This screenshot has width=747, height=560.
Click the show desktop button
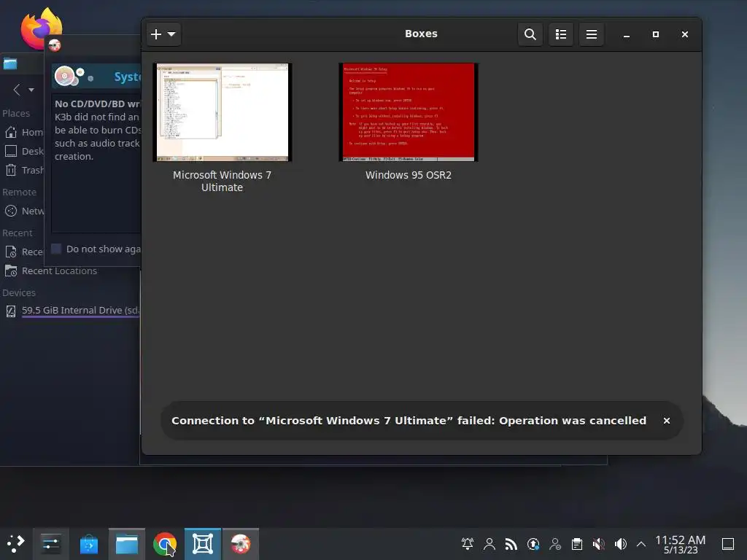pyautogui.click(x=728, y=544)
